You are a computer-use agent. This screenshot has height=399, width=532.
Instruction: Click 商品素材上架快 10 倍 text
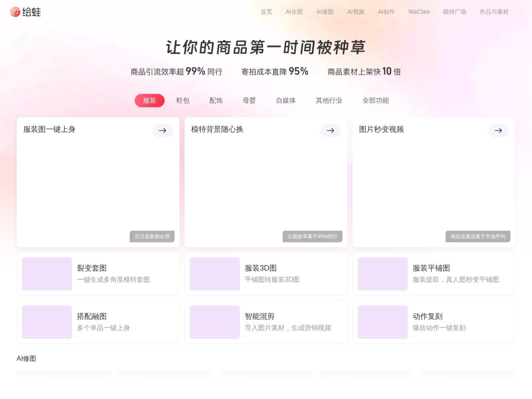pos(364,71)
